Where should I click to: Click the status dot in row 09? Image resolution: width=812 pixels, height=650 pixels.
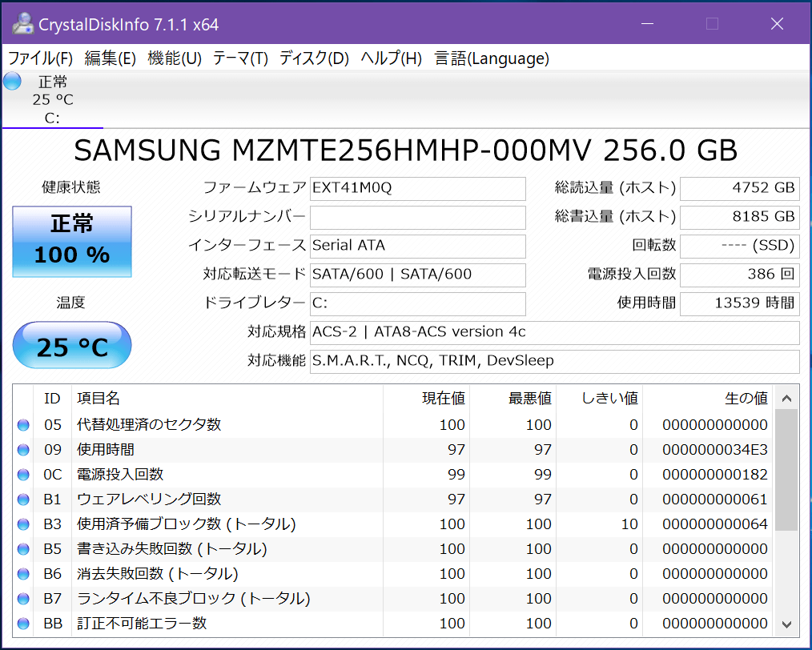23,450
